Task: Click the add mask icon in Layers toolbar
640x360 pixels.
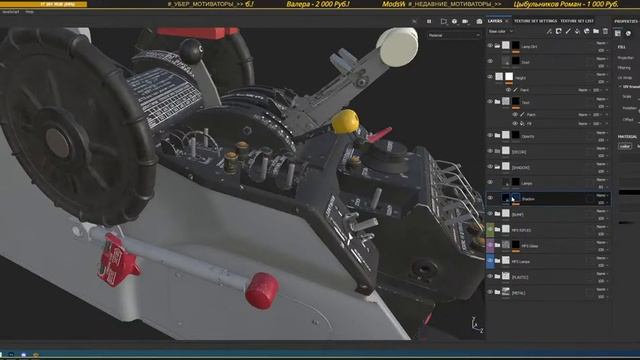Action: 559,31
